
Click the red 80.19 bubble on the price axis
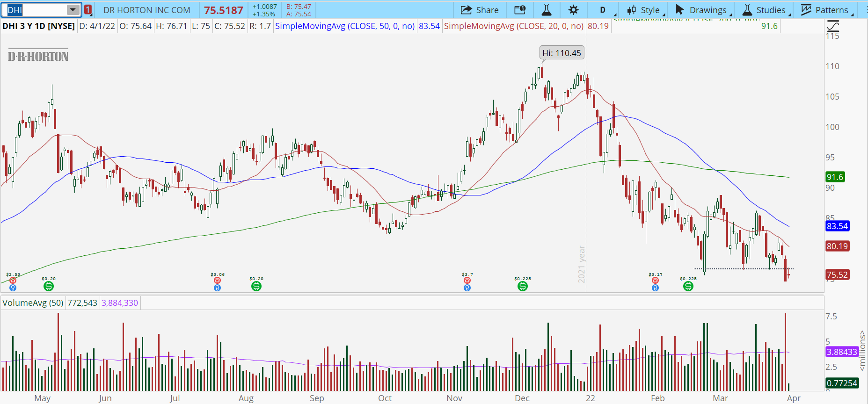(x=837, y=246)
